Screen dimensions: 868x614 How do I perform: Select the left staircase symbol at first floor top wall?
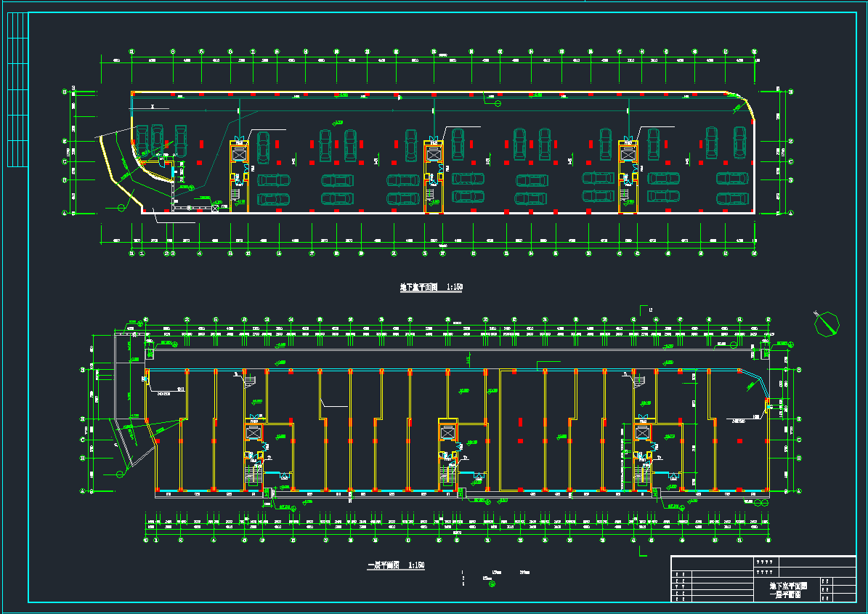pyautogui.click(x=250, y=380)
